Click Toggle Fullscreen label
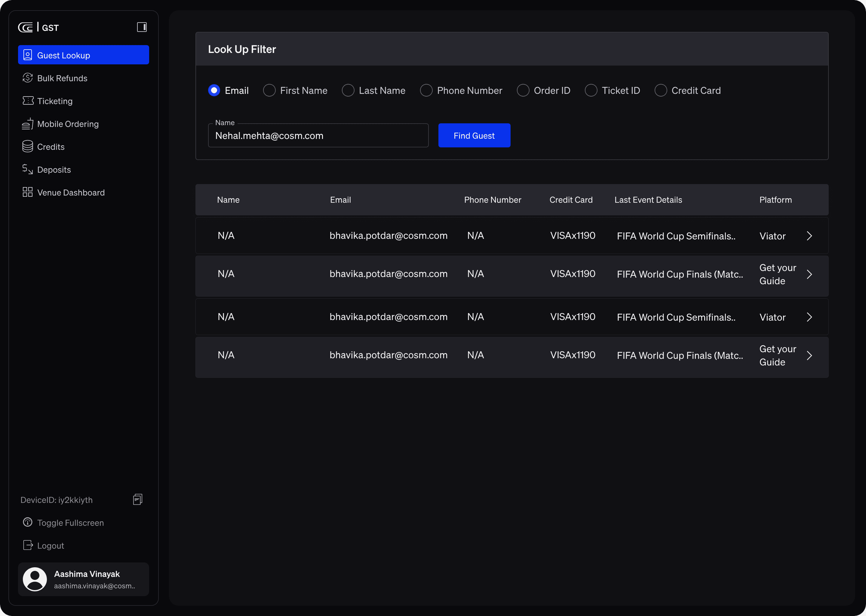Viewport: 866px width, 616px height. pos(71,523)
